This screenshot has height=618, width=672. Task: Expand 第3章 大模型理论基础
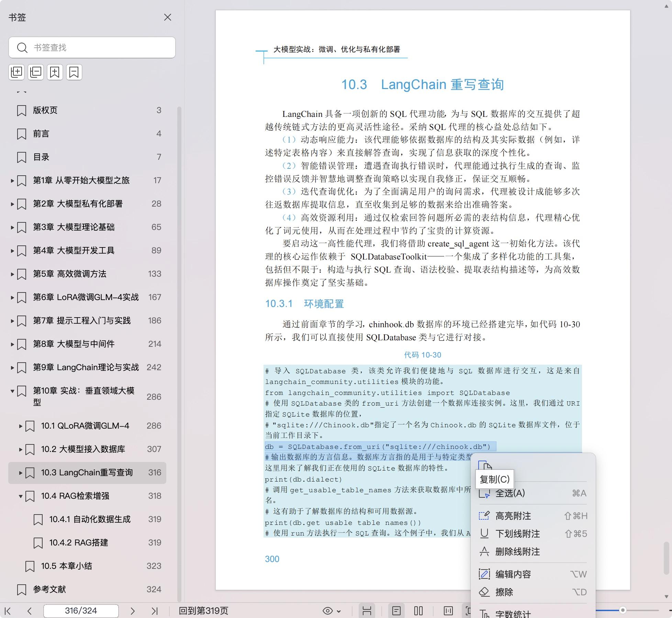click(12, 227)
